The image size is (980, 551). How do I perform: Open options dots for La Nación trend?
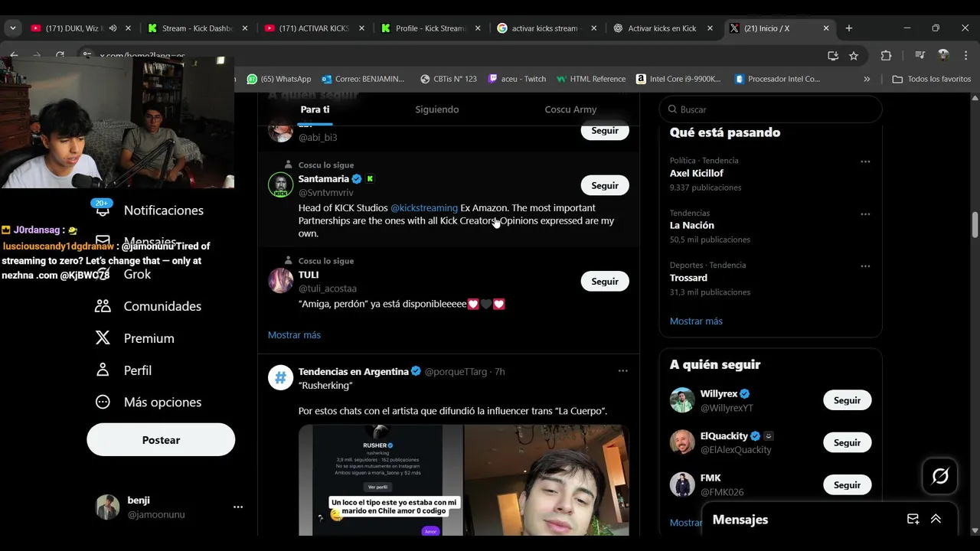point(865,214)
